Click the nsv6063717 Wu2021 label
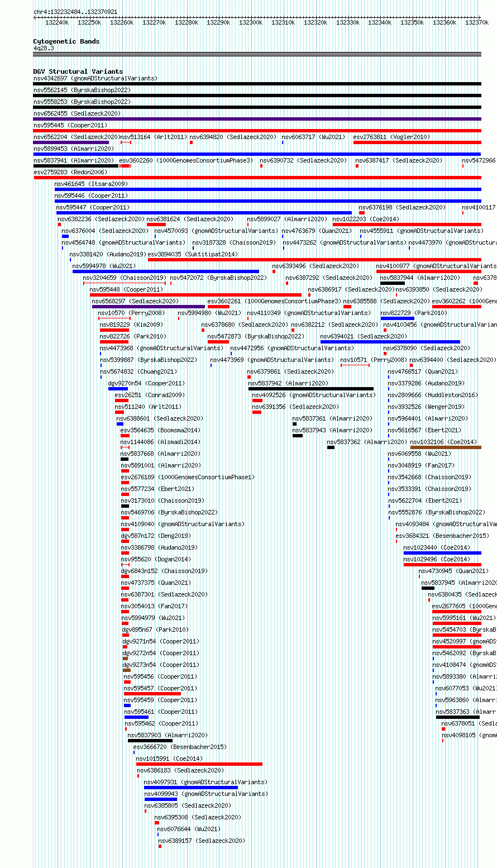Viewport: 497px width, 868px height. point(314,137)
